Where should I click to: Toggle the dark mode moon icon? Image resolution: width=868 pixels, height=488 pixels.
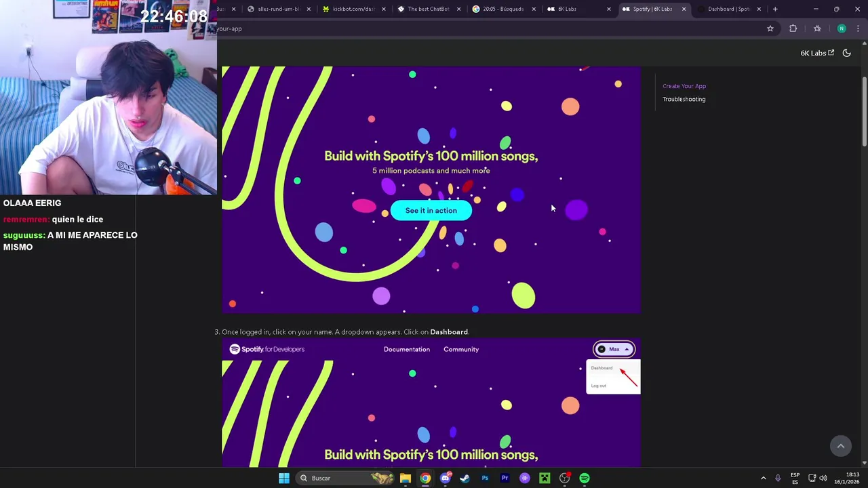(846, 53)
